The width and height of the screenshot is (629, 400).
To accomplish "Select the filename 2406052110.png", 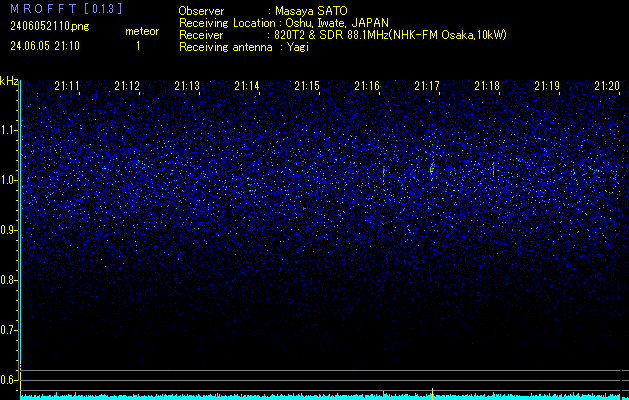I will pos(50,26).
